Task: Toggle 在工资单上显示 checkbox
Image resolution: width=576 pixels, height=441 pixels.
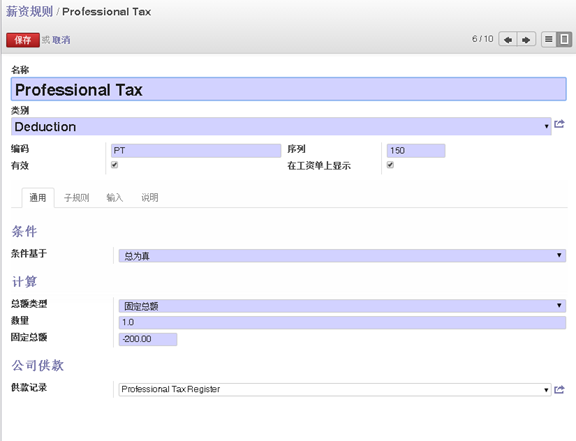Action: pyautogui.click(x=390, y=165)
